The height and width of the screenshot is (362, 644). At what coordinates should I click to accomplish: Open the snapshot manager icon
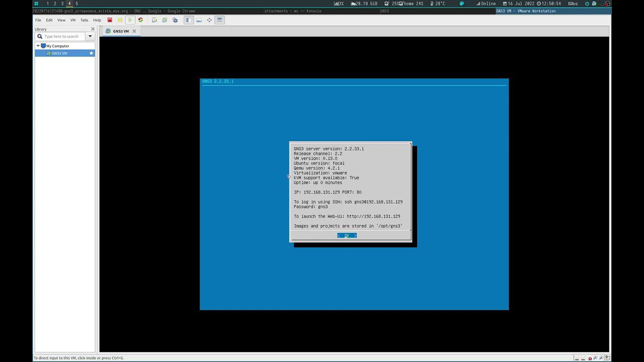coord(175,20)
